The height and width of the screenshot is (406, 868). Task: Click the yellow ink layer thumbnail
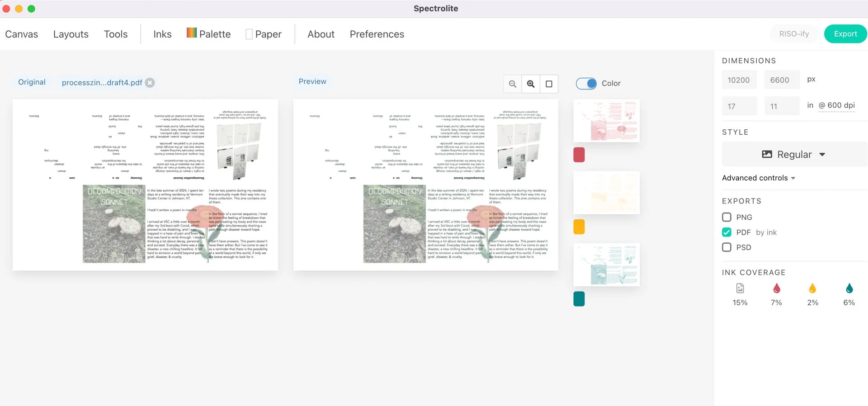point(607,193)
